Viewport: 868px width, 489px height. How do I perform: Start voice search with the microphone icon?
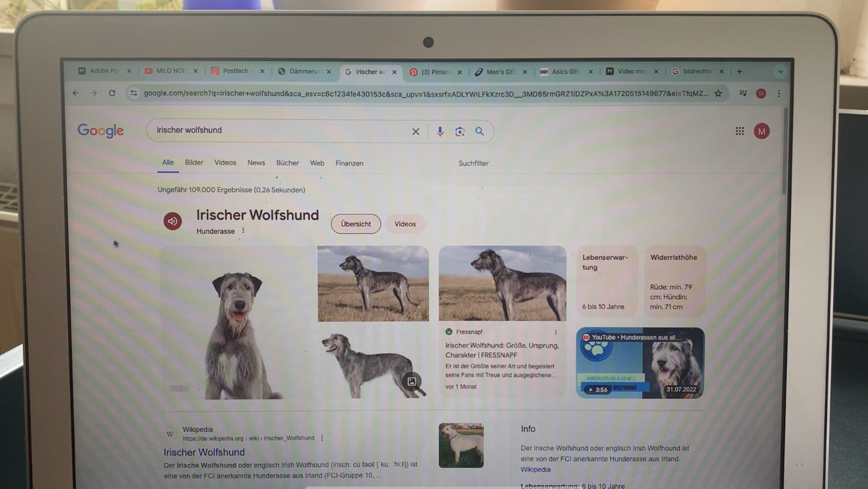click(440, 131)
